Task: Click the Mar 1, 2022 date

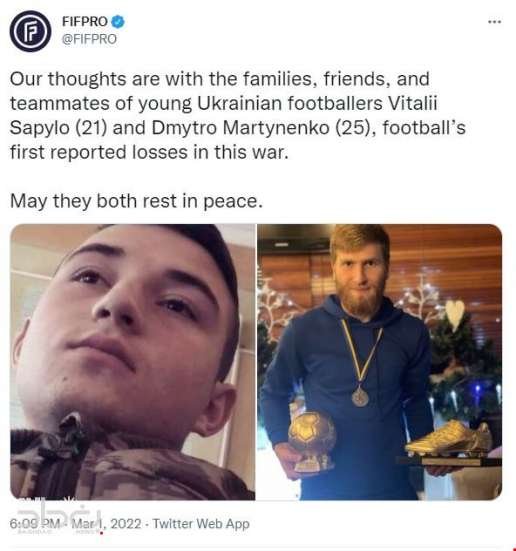Action: point(107,524)
